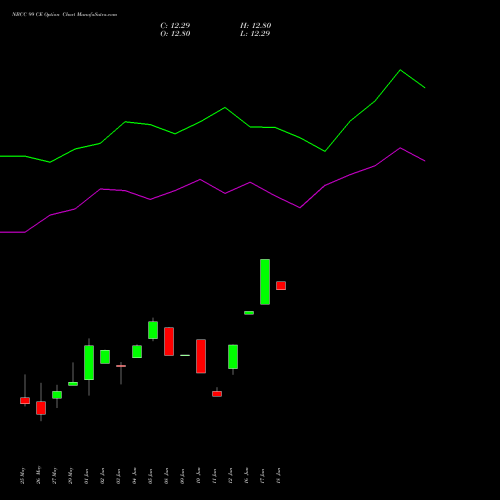
Task: Click the NBCC 99 CE Option chart title
Action: (64, 15)
